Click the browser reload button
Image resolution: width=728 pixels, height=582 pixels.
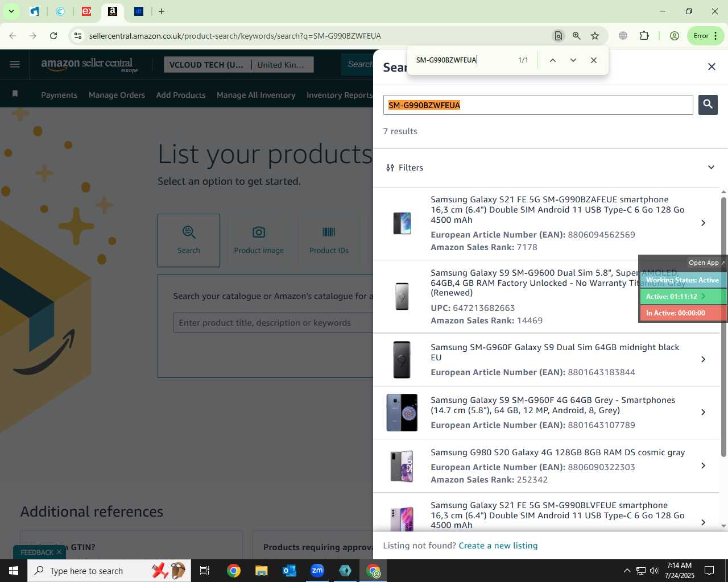(53, 36)
